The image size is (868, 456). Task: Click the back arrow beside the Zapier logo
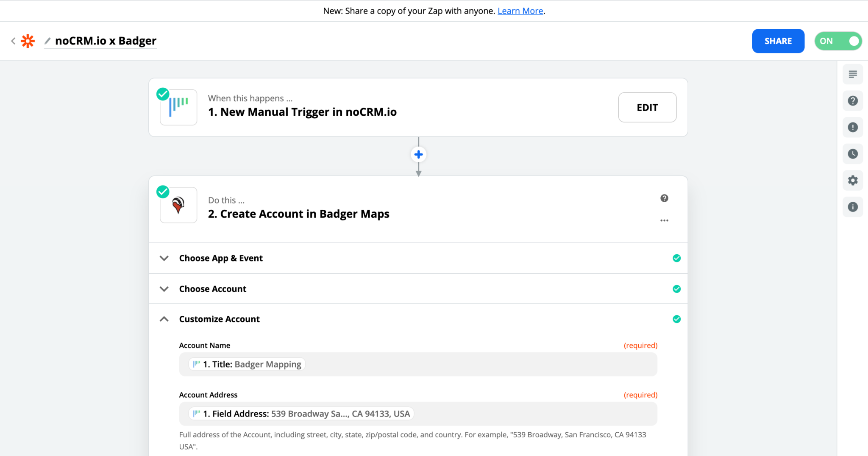coord(13,41)
